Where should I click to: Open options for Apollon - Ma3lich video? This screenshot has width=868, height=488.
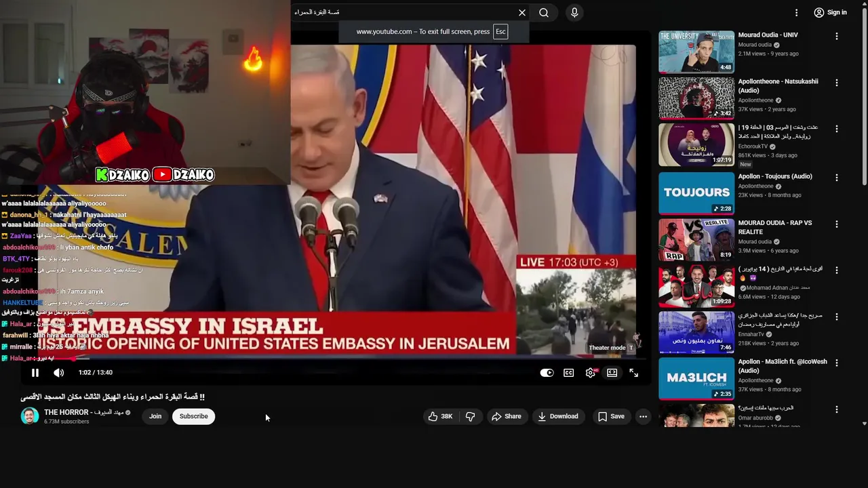[836, 363]
